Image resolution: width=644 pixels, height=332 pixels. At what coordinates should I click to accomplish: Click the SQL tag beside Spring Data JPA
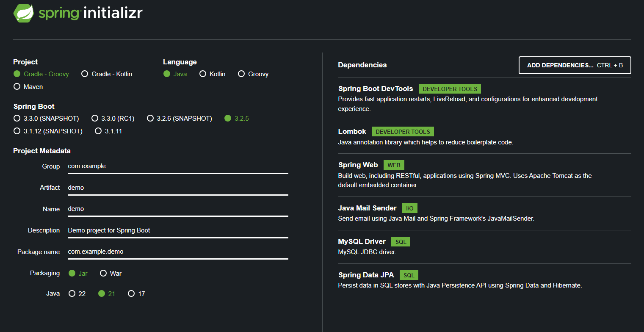[x=409, y=275]
